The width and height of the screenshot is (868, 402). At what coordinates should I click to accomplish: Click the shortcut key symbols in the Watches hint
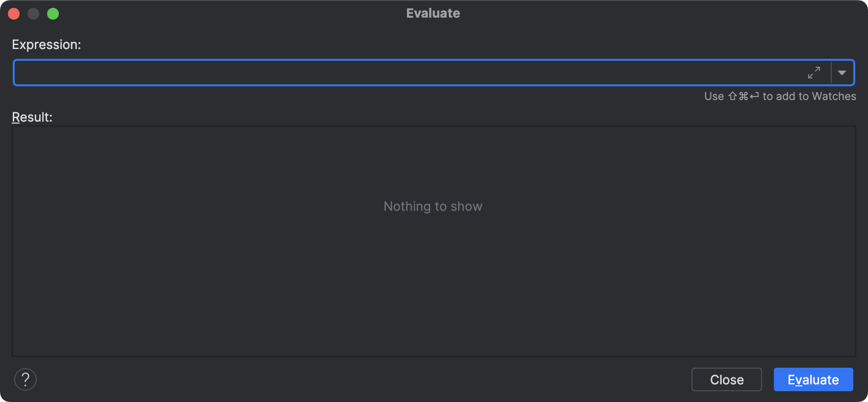(743, 97)
